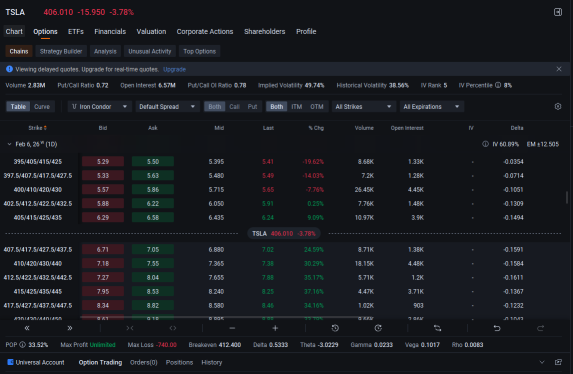The image size is (573, 374).
Task: Click the blue info icon beside delayed quotes
Action: pyautogui.click(x=9, y=69)
